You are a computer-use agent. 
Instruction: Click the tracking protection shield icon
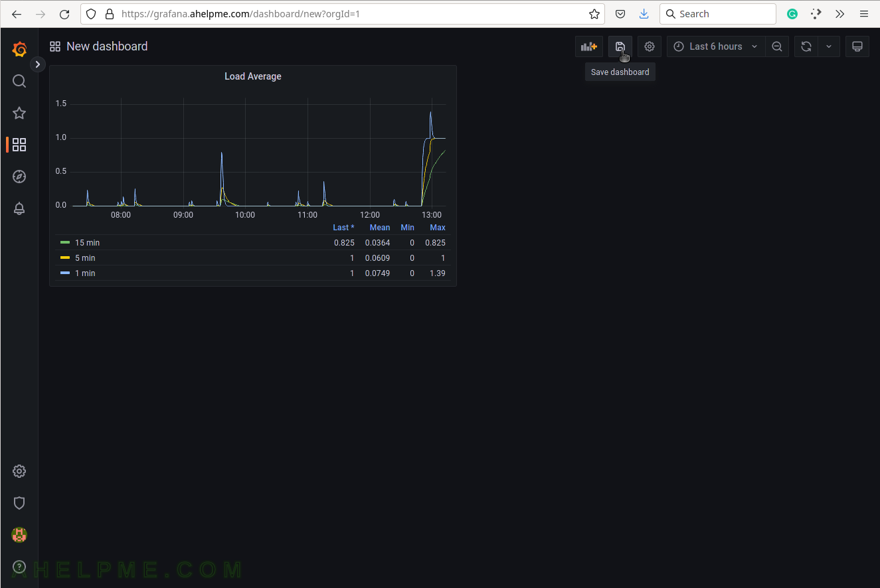tap(92, 14)
